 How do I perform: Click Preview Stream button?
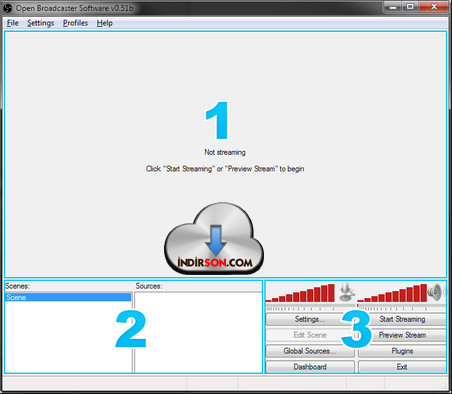pos(402,335)
